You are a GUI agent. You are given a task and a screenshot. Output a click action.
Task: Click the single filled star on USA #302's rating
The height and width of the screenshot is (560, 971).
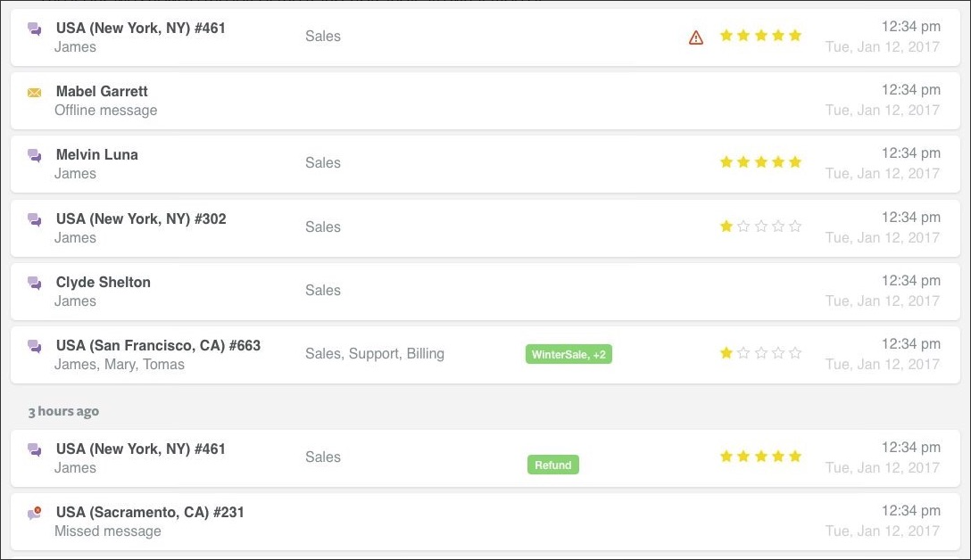click(x=726, y=226)
